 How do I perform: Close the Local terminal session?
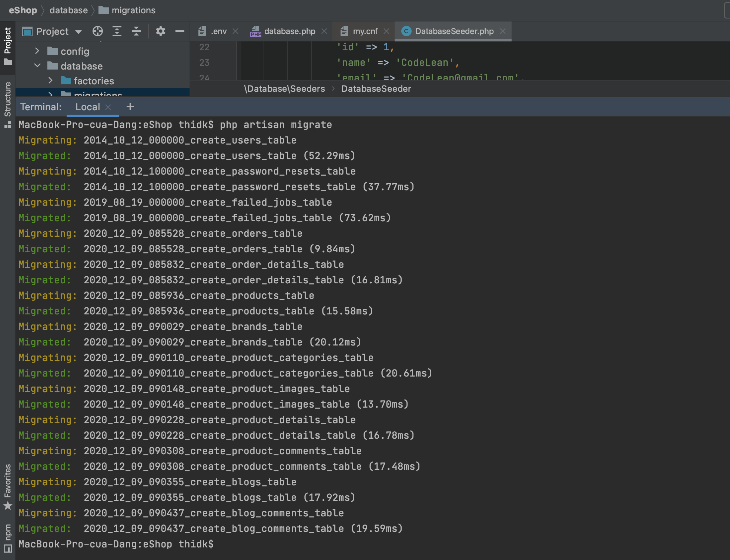coord(108,107)
